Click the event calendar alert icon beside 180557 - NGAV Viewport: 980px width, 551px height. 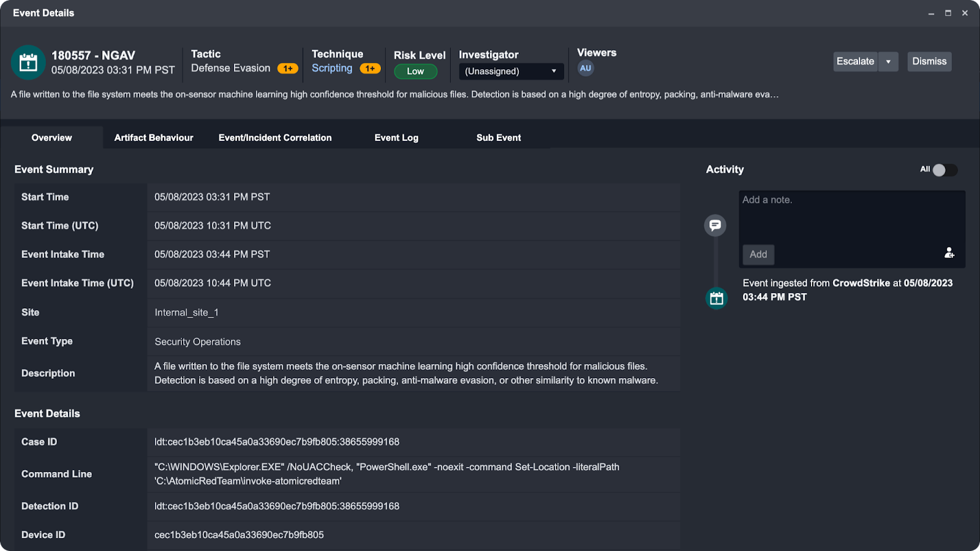click(28, 63)
